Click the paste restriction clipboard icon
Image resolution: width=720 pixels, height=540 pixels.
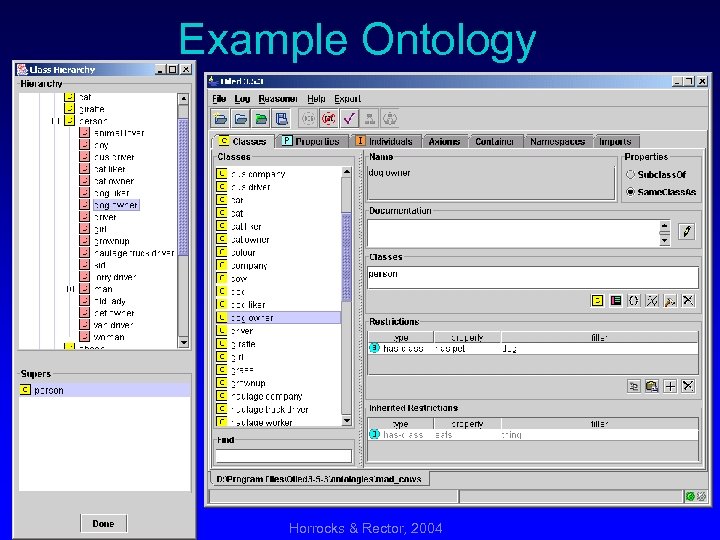(x=652, y=386)
